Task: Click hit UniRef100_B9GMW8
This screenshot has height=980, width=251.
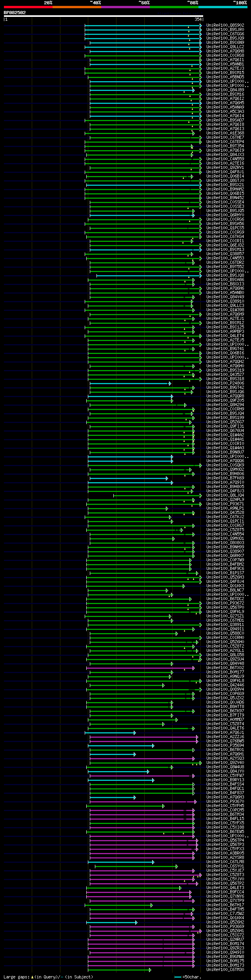Action: 225,957
